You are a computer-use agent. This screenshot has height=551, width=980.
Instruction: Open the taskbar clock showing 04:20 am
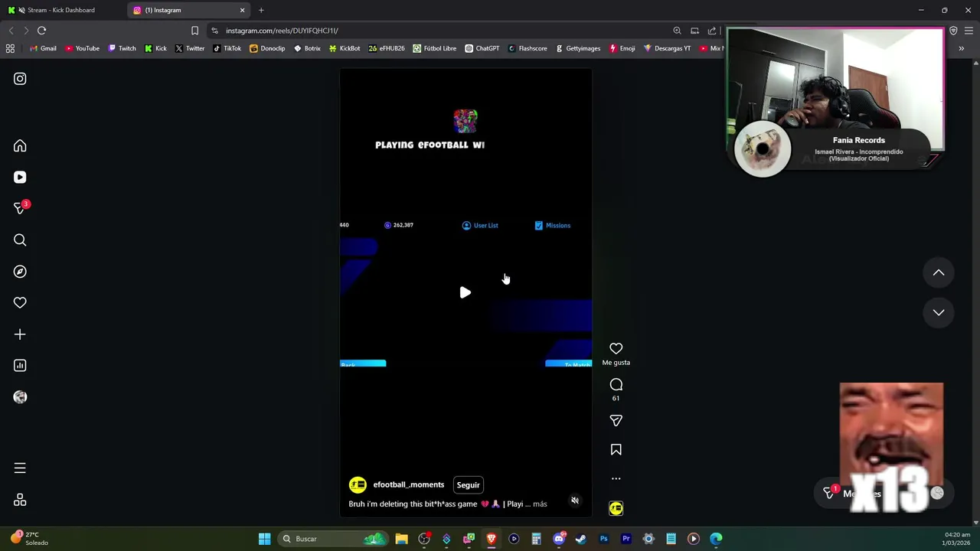[957, 539]
